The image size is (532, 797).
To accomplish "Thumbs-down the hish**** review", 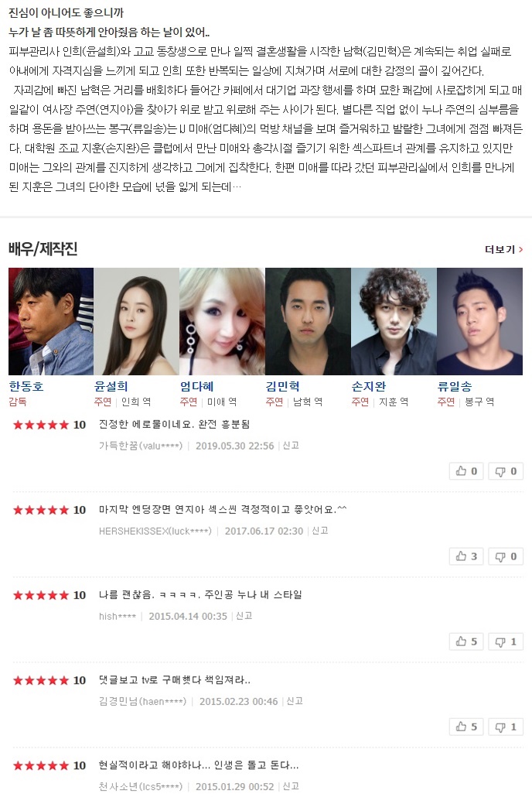I will pyautogui.click(x=506, y=641).
